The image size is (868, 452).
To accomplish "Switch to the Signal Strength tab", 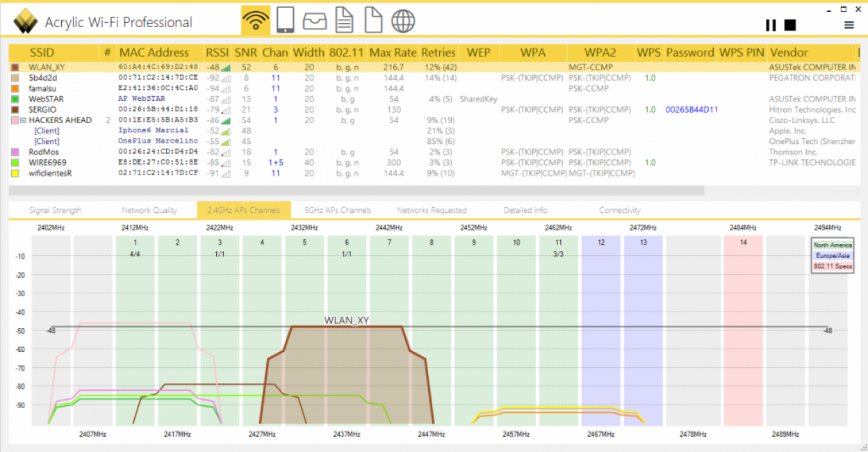I will 55,210.
